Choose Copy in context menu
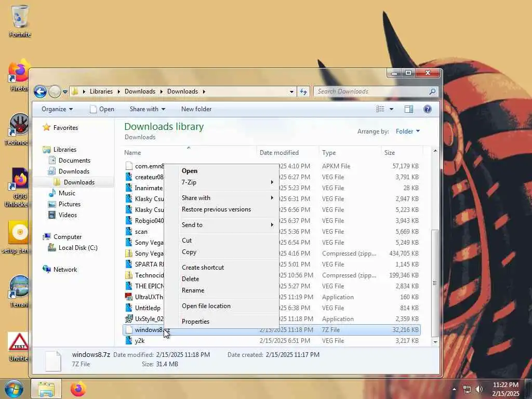 [x=221, y=252]
